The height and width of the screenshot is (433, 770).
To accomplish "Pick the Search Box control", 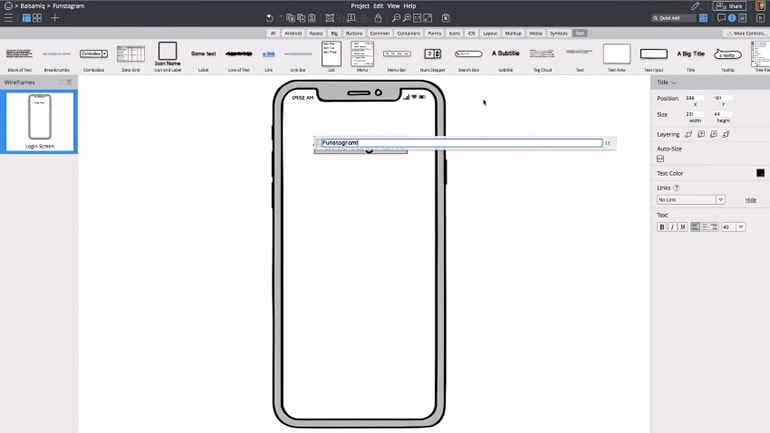I will pos(468,57).
